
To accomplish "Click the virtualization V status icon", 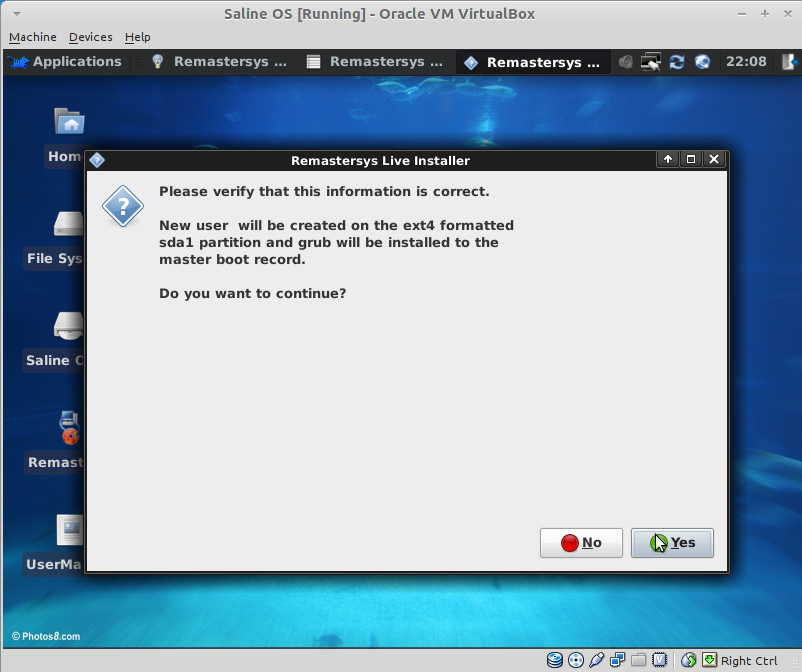I will (660, 660).
